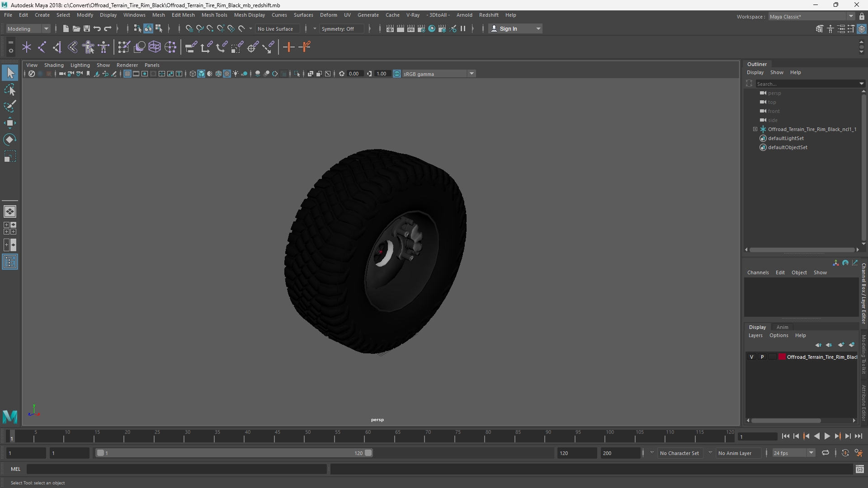Open the Sign In dropdown arrow
The height and width of the screenshot is (488, 868).
538,28
